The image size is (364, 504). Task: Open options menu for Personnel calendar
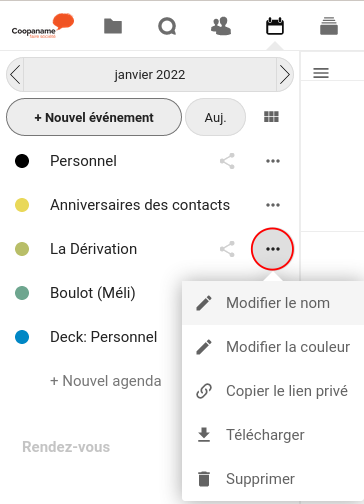pyautogui.click(x=273, y=161)
